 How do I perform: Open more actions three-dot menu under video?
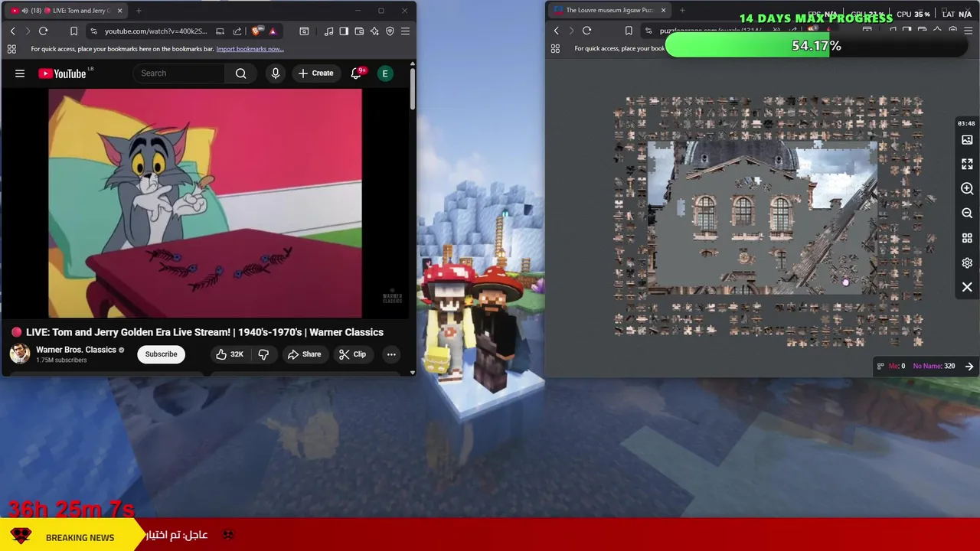pyautogui.click(x=391, y=354)
